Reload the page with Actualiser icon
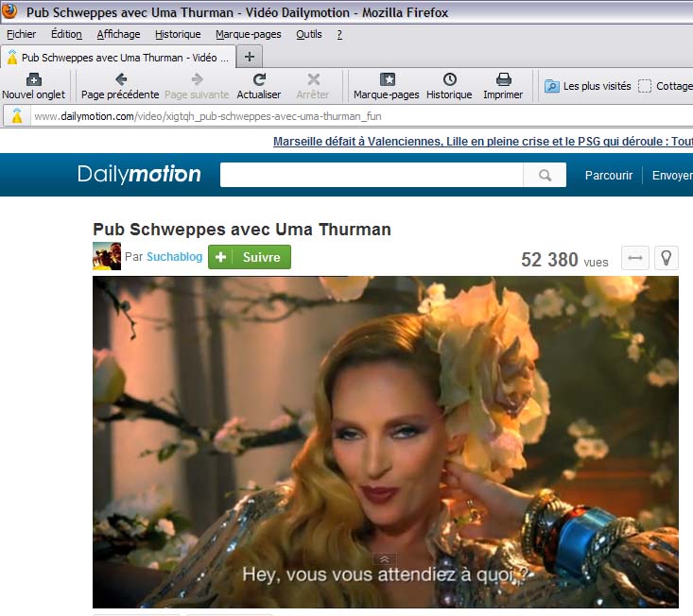 click(259, 79)
